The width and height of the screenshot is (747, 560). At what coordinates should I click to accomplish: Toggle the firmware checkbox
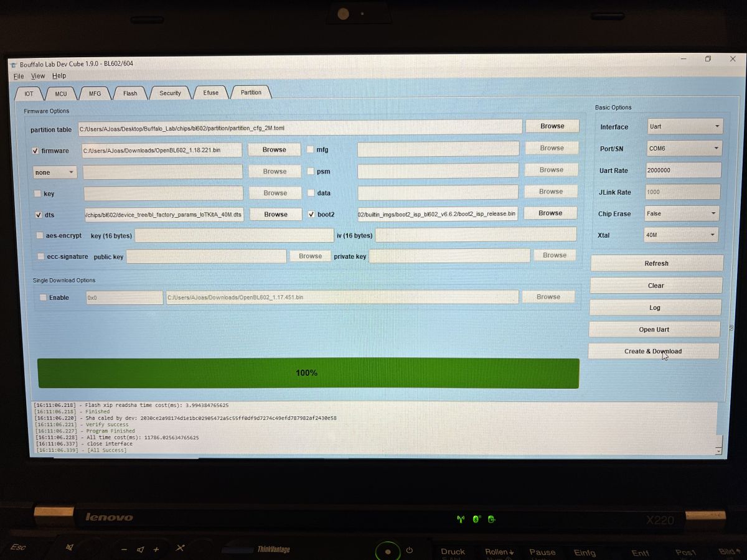point(36,151)
